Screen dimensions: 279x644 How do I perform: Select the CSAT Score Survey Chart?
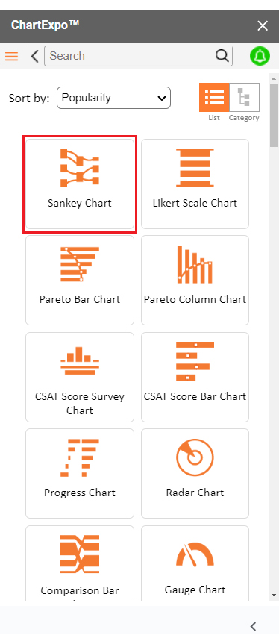[x=80, y=377]
